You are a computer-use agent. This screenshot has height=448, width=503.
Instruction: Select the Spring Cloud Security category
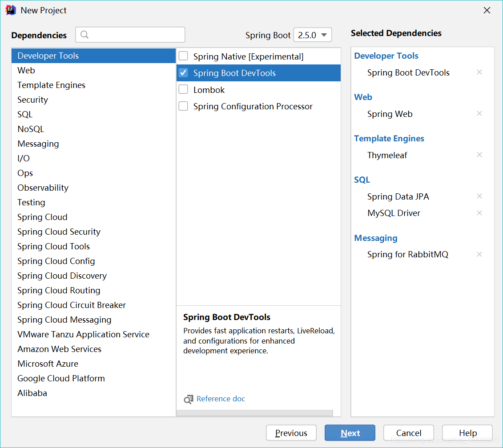pyautogui.click(x=94, y=232)
